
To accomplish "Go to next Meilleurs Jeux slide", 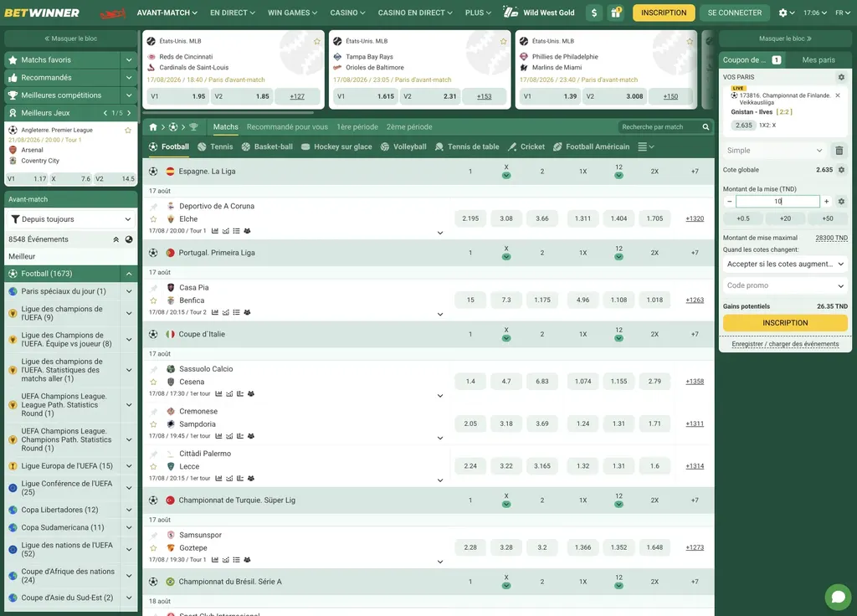I will [129, 113].
